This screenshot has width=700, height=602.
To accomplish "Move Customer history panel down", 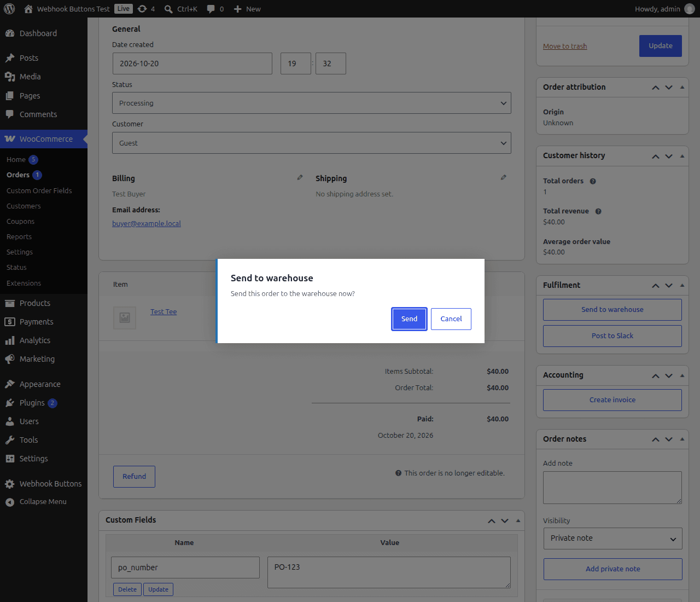I will [x=669, y=156].
